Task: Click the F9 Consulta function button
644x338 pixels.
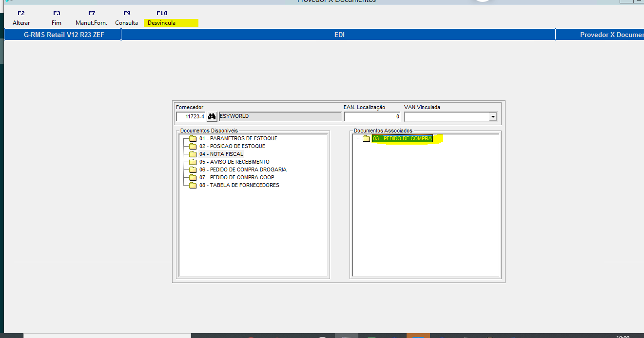Action: click(x=127, y=18)
